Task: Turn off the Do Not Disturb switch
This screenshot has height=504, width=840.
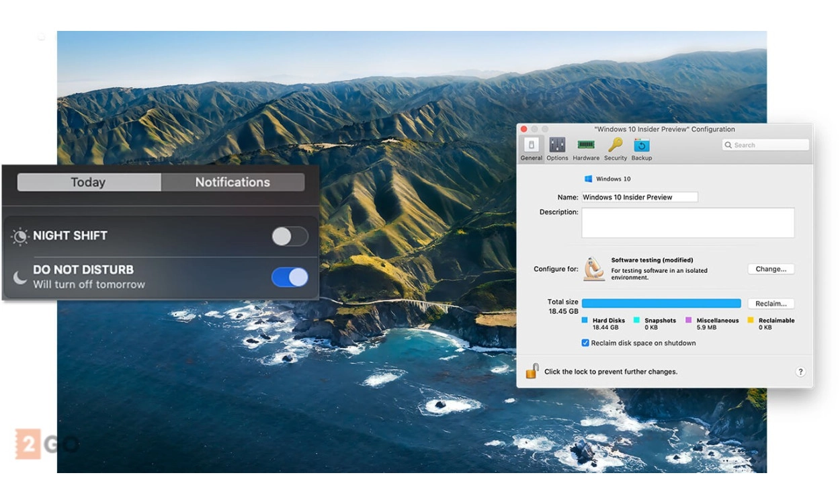Action: point(290,277)
